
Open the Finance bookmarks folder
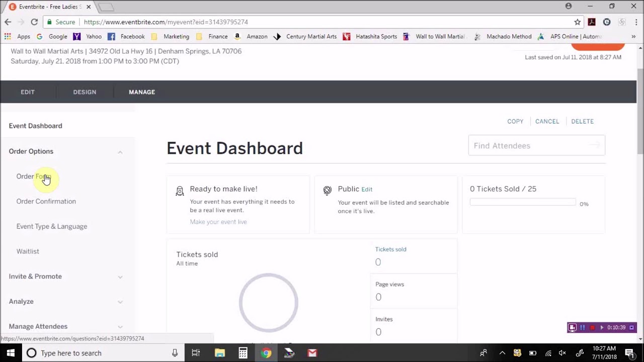212,37
